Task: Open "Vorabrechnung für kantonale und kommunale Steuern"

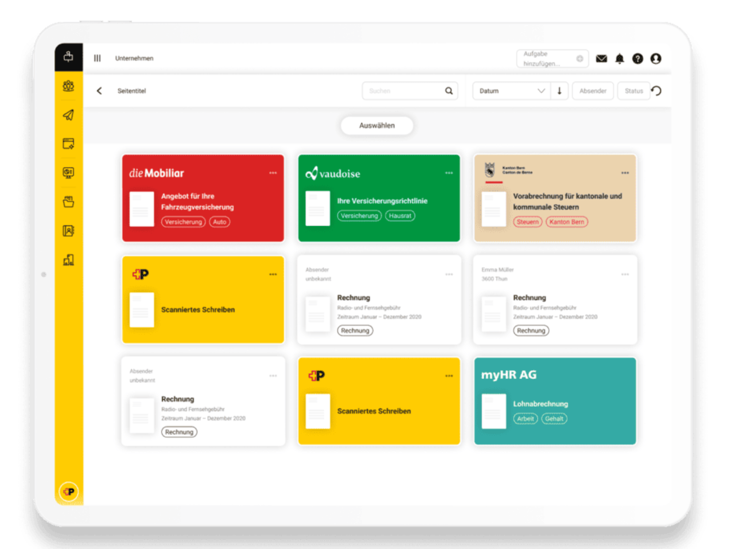Action: pyautogui.click(x=567, y=202)
